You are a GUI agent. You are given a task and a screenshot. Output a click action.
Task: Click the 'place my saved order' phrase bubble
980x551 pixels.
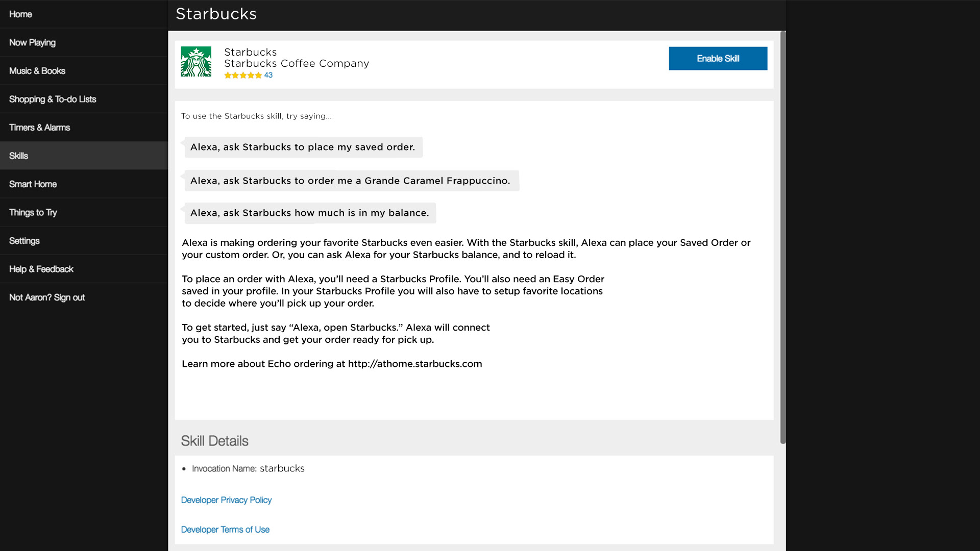[x=303, y=147]
